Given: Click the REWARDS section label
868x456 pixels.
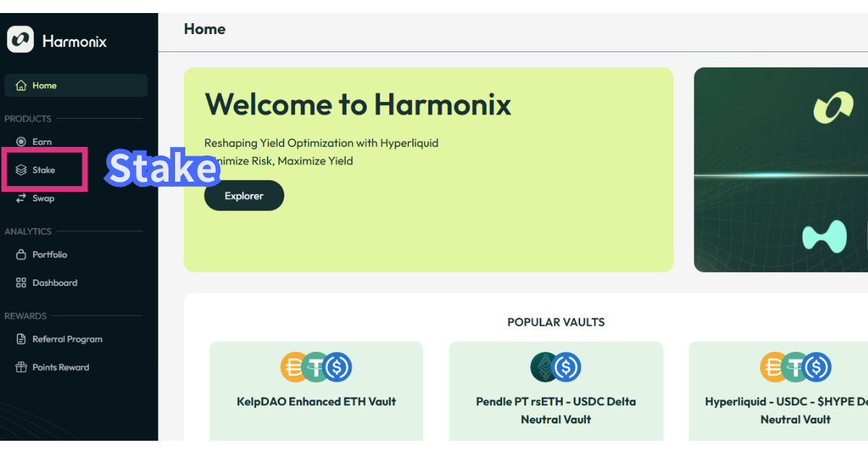Looking at the screenshot, I should [x=25, y=316].
